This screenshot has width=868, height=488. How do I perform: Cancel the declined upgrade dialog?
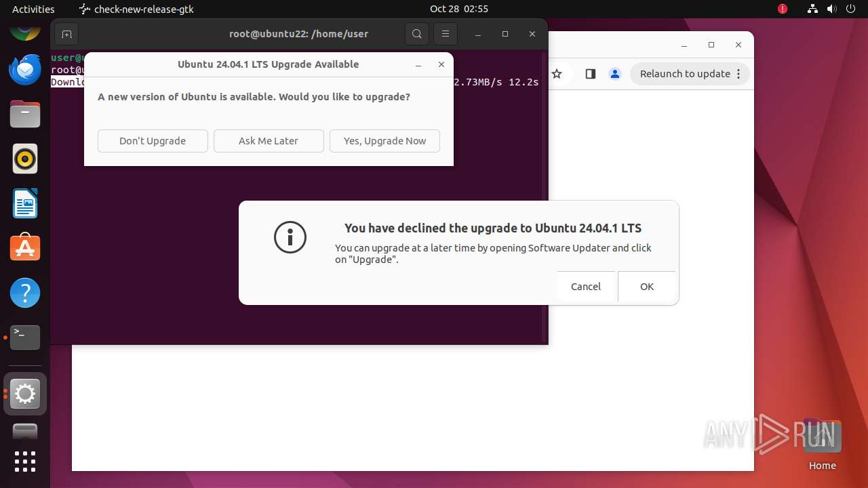coord(586,287)
